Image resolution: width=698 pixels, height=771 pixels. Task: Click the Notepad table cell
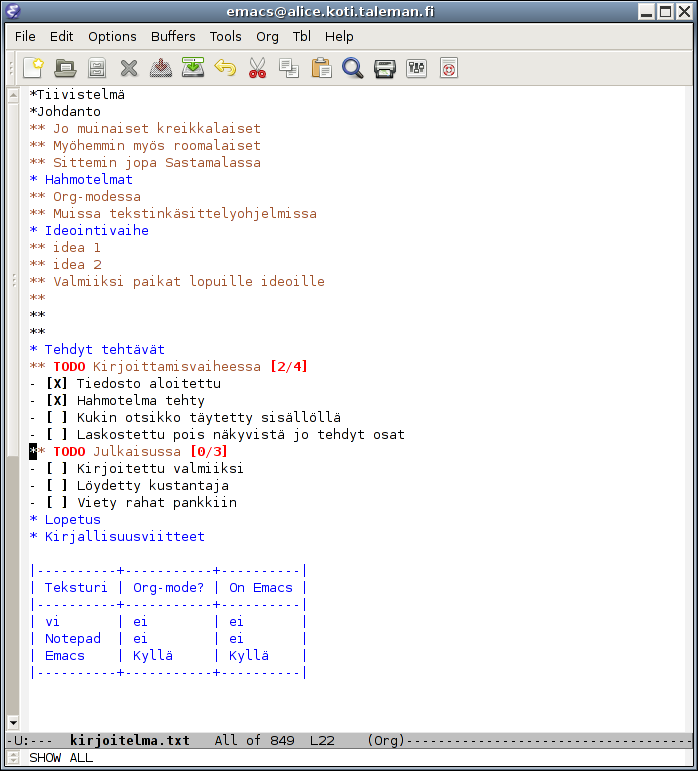(73, 639)
